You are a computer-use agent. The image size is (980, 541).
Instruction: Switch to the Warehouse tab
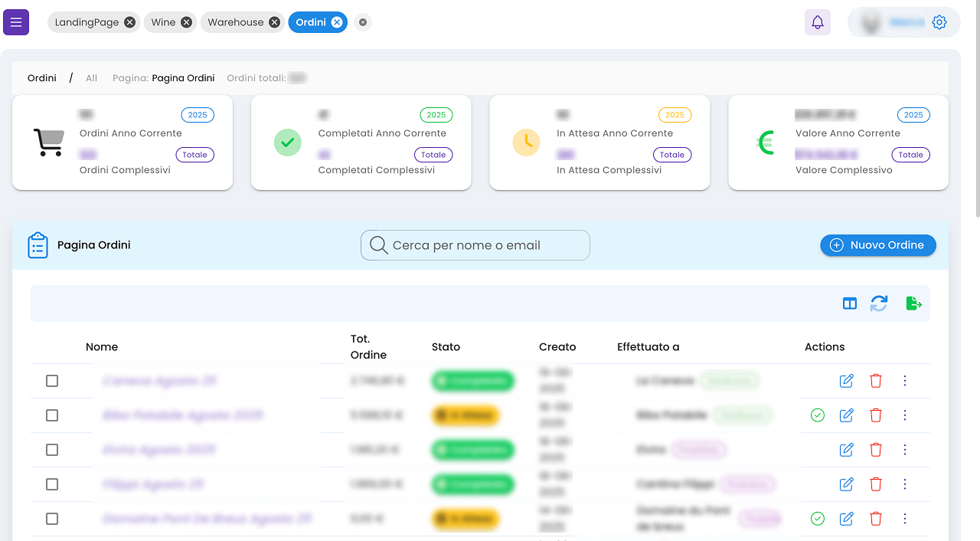pyautogui.click(x=235, y=22)
